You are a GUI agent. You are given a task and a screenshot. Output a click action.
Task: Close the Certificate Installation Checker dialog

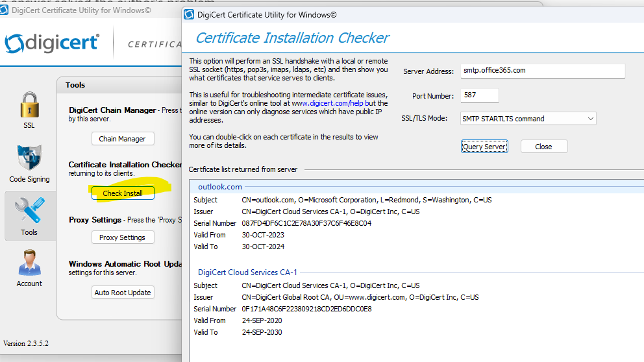(x=544, y=147)
